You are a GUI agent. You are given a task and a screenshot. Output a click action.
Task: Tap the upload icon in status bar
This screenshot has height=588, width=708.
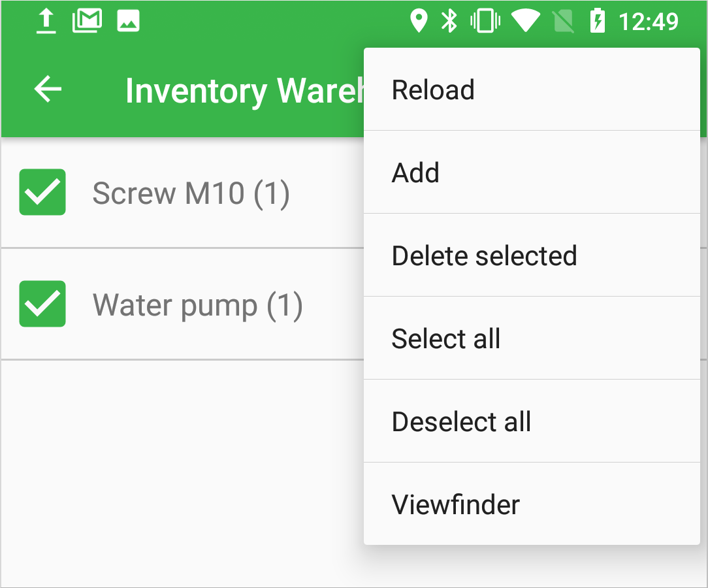(45, 22)
